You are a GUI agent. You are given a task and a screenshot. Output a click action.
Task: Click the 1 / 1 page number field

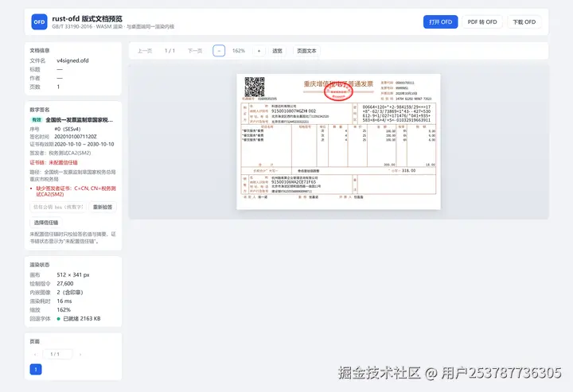[x=57, y=354]
